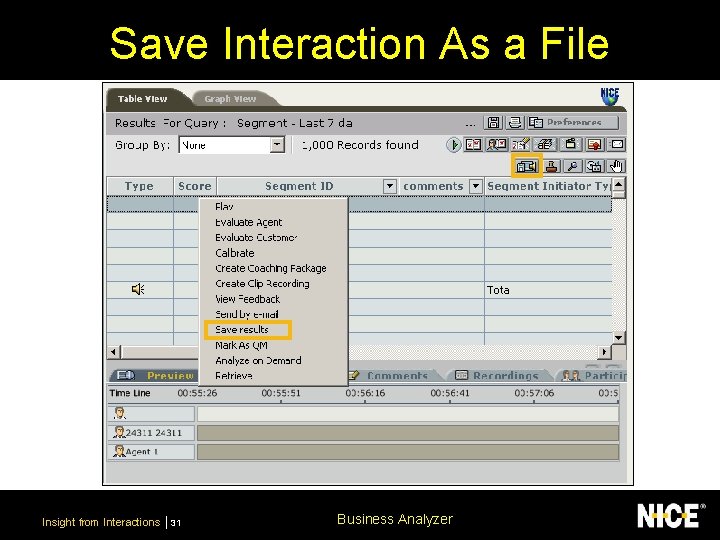Viewport: 720px width, 540px height.
Task: Click the red feedback certificate icon
Action: point(594,145)
